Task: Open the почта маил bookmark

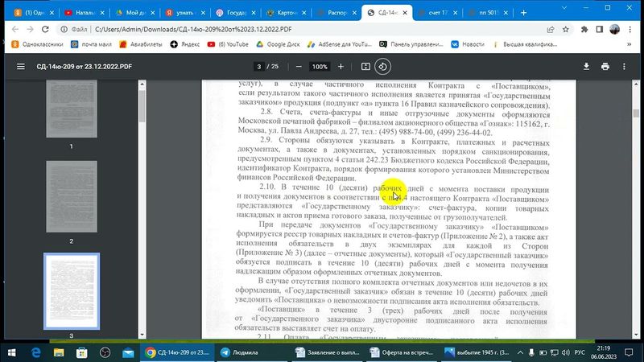Action: (x=91, y=44)
